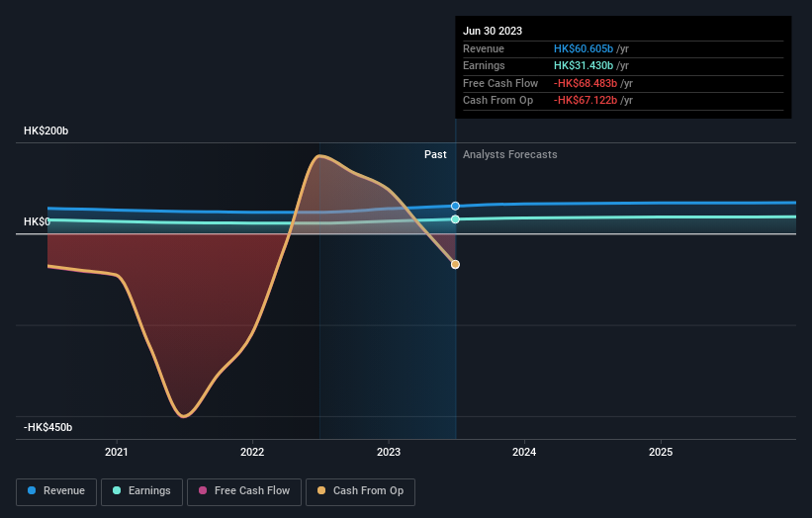Screen dimensions: 812x518
Task: Click the -HK$67.122b cash from op value
Action: tap(586, 101)
